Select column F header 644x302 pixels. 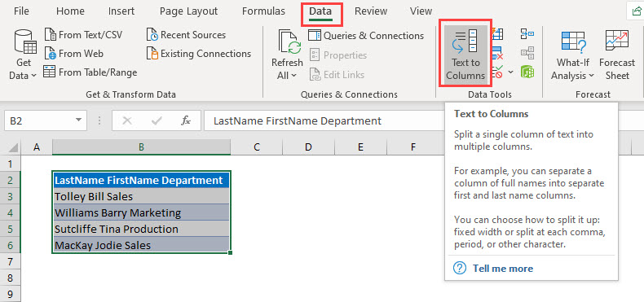(x=412, y=147)
